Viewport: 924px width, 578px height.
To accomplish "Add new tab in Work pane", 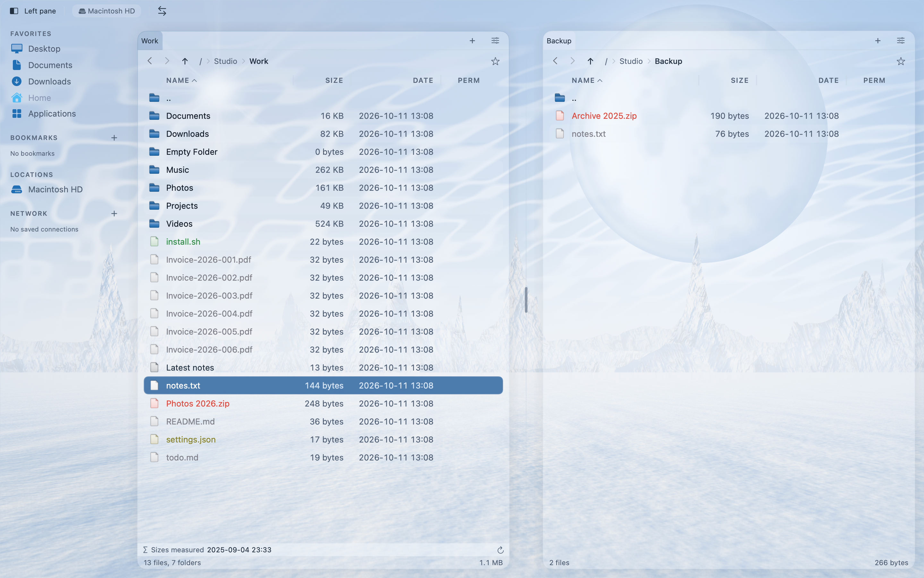I will (x=472, y=40).
